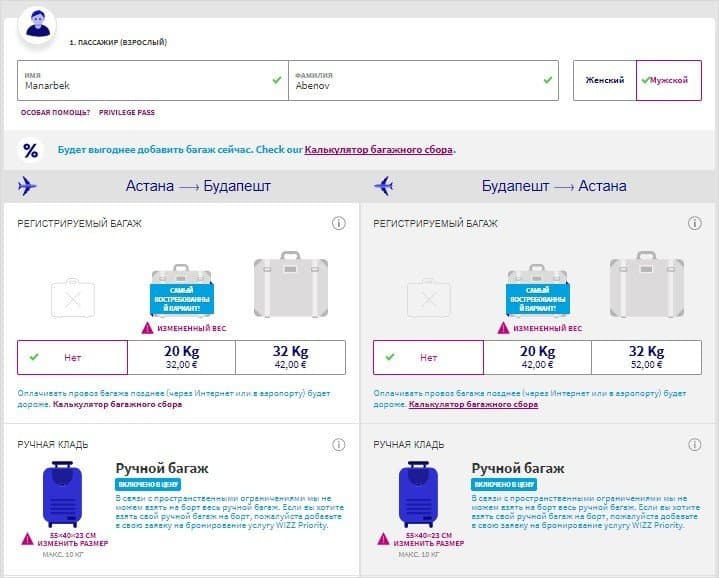Image resolution: width=719 pixels, height=578 pixels.
Task: Click Ручная кладь heading, Будапешт → Астана
Action: coord(409,445)
